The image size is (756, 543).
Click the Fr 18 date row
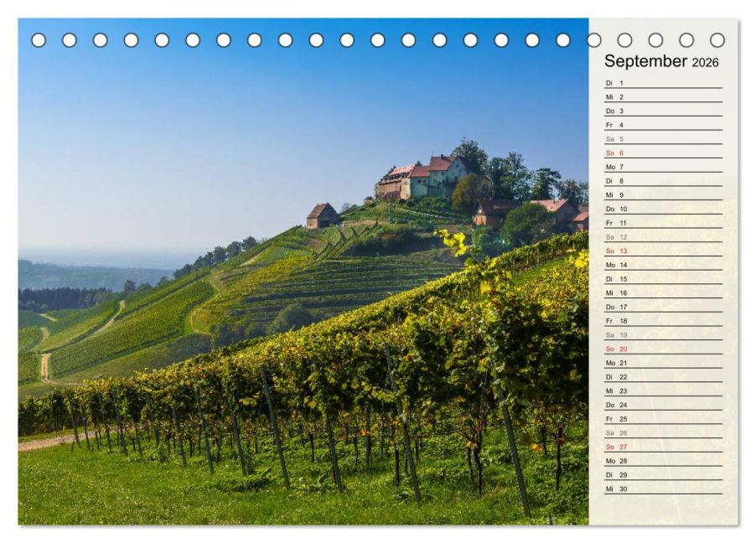pos(662,321)
